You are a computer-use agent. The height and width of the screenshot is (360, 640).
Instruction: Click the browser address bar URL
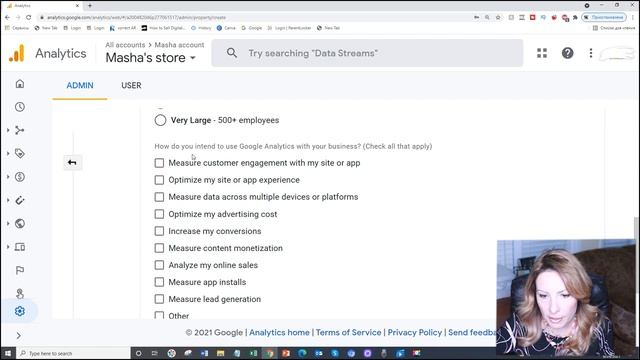[136, 18]
